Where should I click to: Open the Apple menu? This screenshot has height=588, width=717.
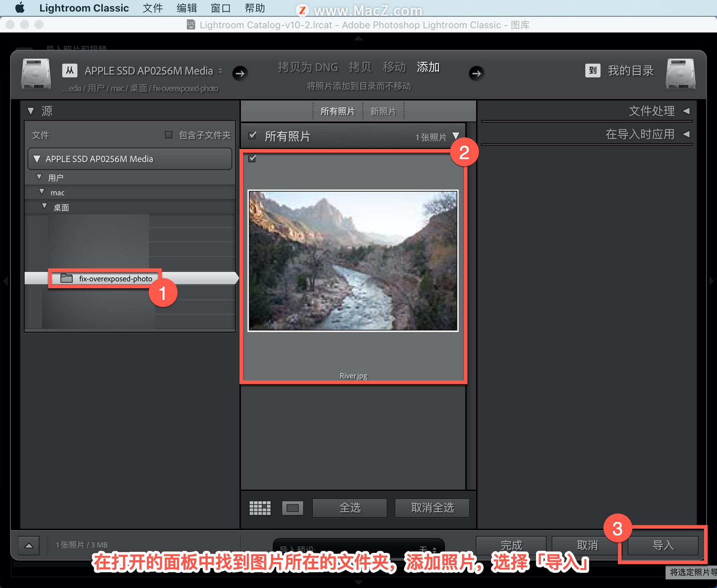[x=20, y=8]
